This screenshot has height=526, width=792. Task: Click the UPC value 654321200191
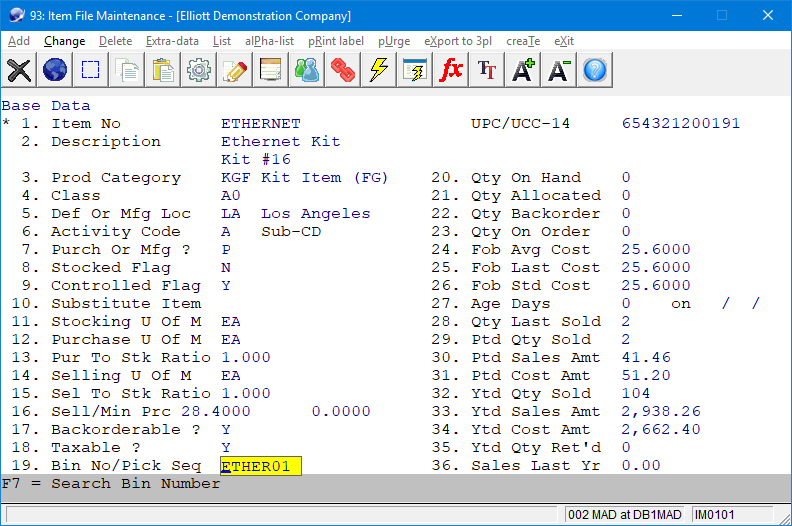pyautogui.click(x=680, y=124)
